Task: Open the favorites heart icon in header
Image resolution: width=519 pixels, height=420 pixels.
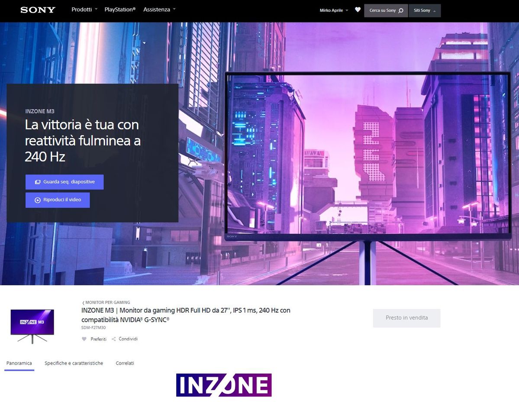Action: coord(358,10)
